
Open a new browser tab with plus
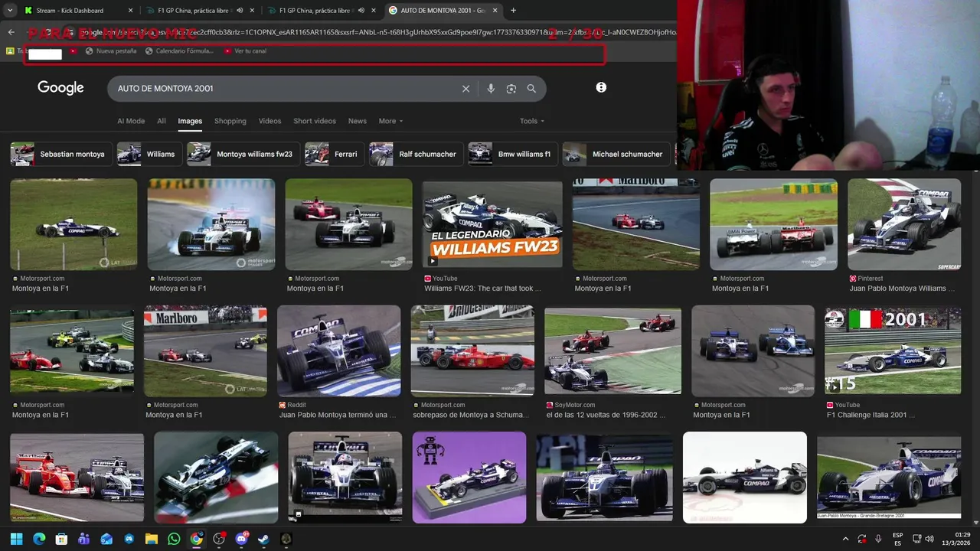click(513, 11)
